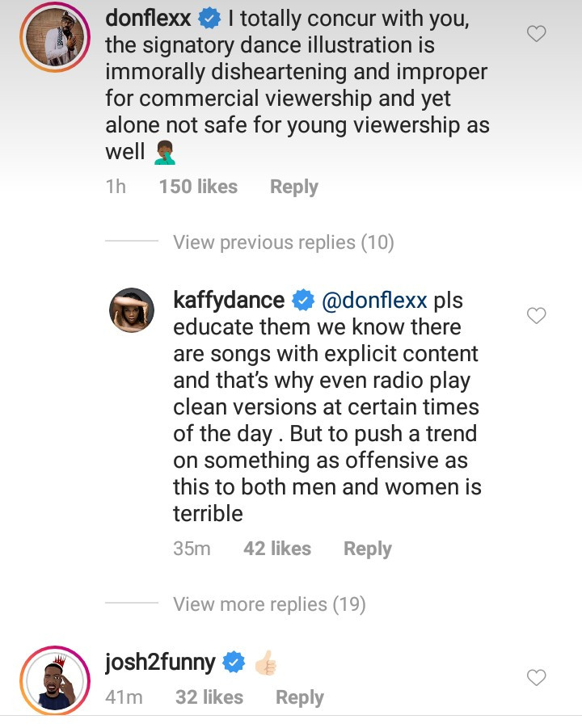
Task: Open the @donflexx mention link
Action: point(374,301)
